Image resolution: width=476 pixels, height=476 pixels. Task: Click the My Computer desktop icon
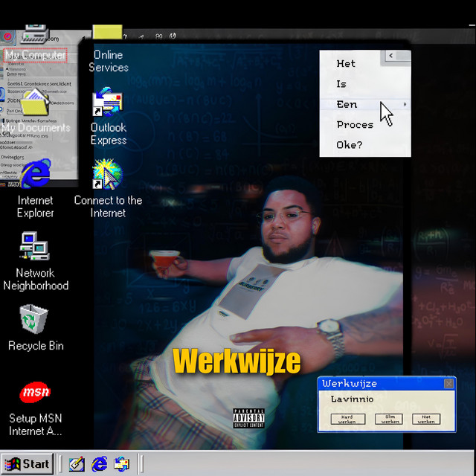pos(35,37)
